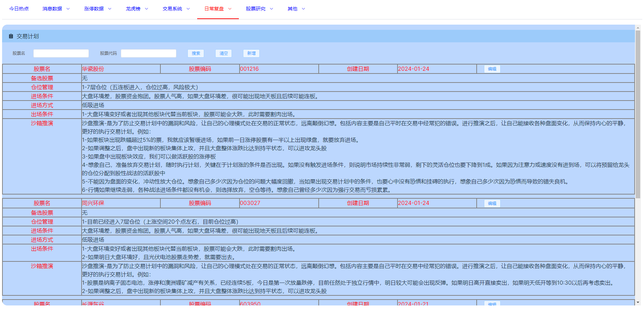Expand the 日常复盘 dropdown chevron
This screenshot has width=644, height=311.
tap(230, 9)
